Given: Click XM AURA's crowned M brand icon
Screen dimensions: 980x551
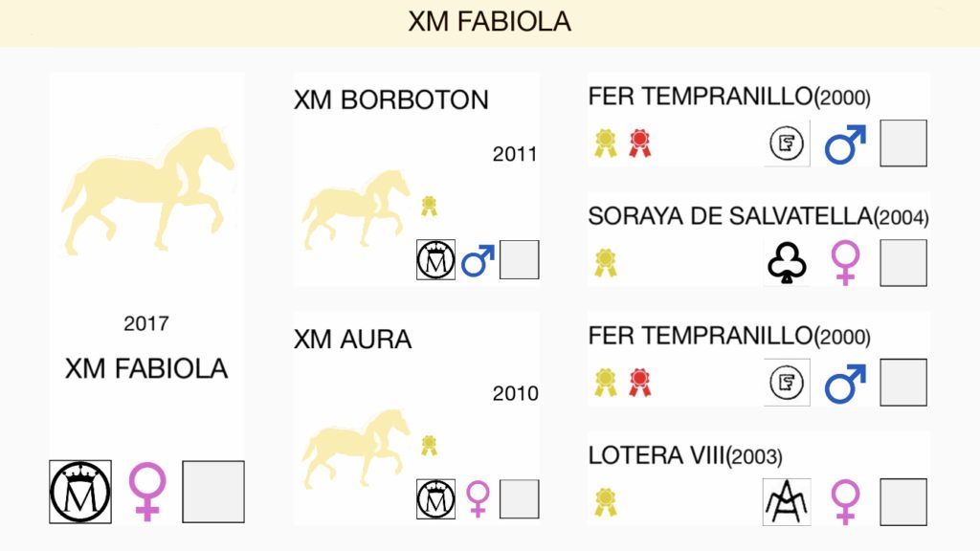Looking at the screenshot, I should pyautogui.click(x=435, y=499).
